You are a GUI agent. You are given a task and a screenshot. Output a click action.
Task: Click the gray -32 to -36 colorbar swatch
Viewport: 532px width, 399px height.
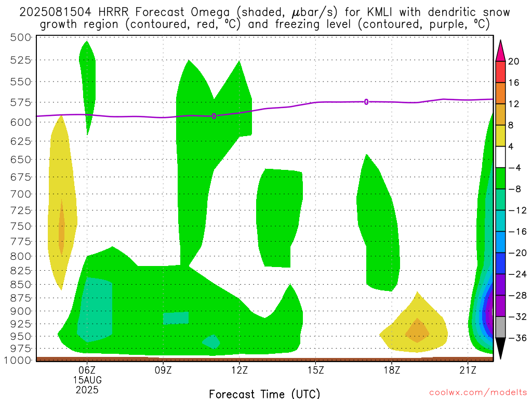(x=500, y=327)
